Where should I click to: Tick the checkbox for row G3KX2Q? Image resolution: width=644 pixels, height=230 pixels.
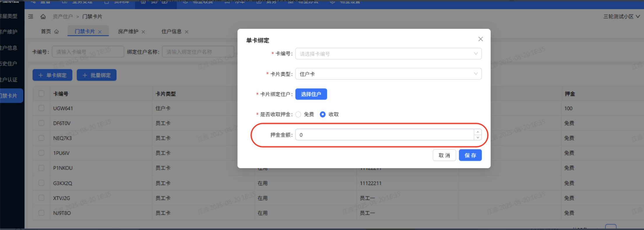(x=41, y=183)
